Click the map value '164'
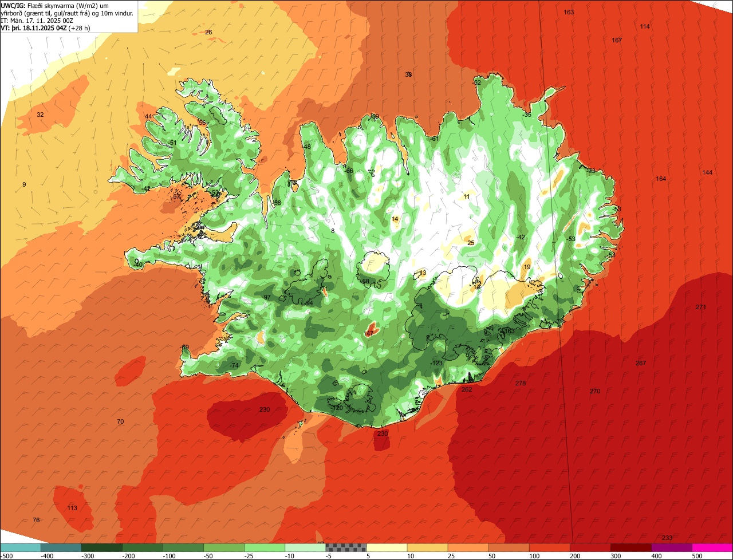733x560 pixels. click(x=661, y=179)
